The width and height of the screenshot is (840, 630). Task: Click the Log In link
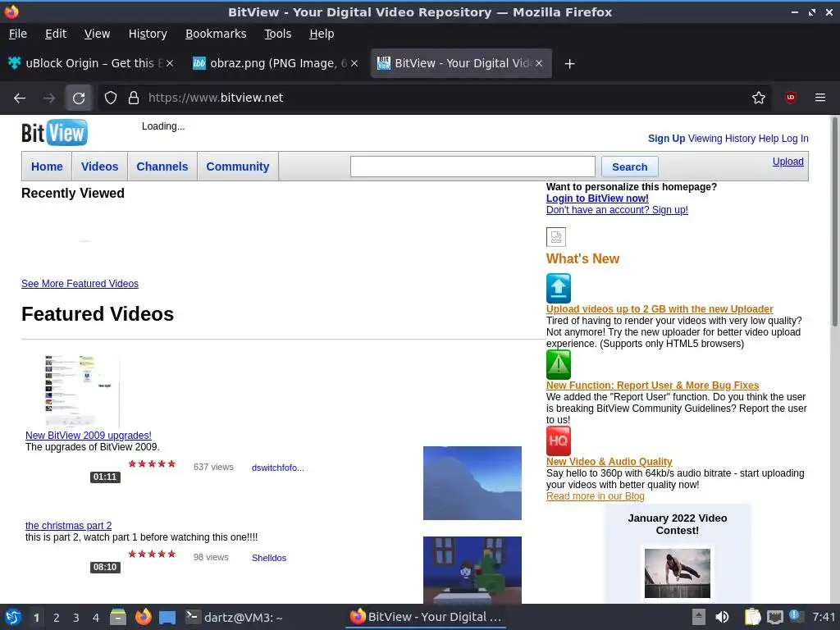click(x=794, y=138)
